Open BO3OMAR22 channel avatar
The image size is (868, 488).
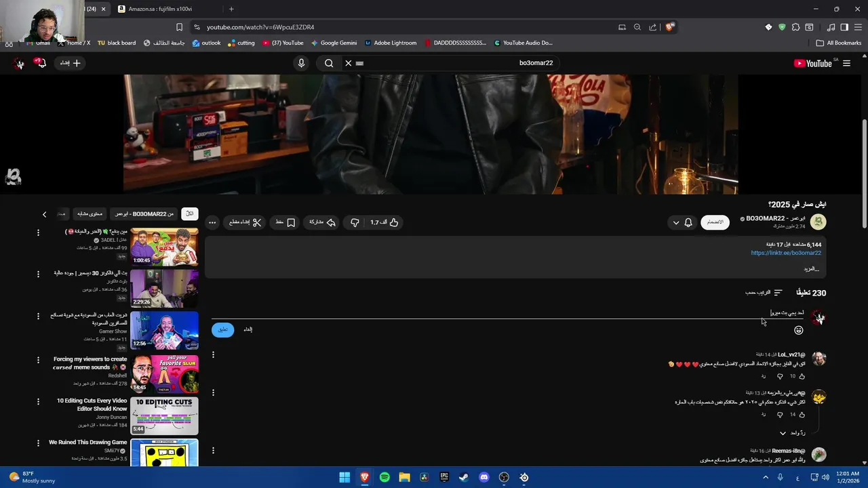coord(818,222)
